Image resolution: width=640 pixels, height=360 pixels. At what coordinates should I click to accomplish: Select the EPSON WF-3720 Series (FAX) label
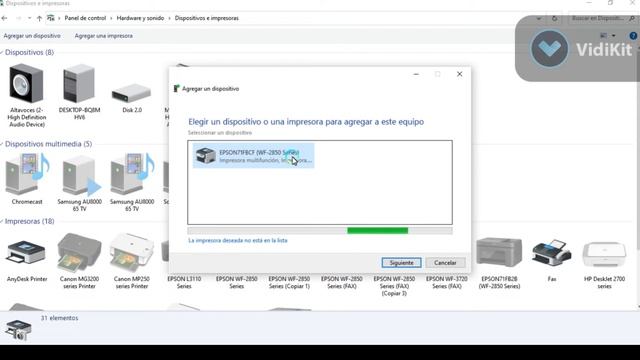(447, 282)
